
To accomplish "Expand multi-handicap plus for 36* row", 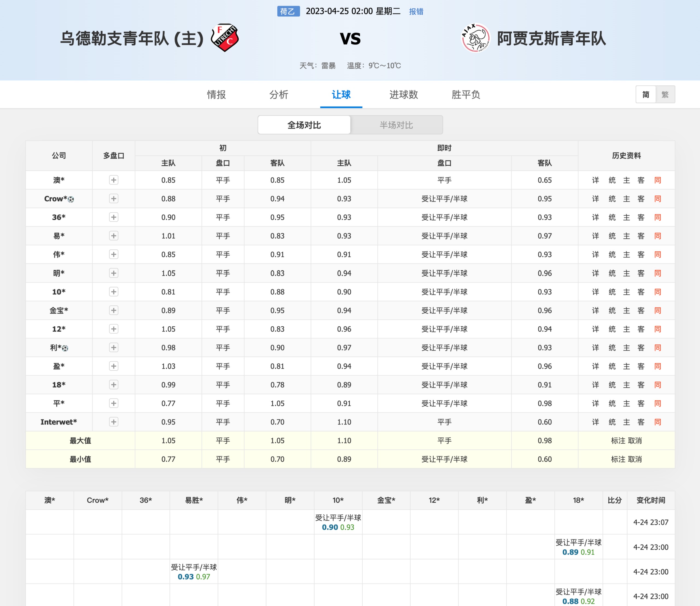I will [114, 217].
